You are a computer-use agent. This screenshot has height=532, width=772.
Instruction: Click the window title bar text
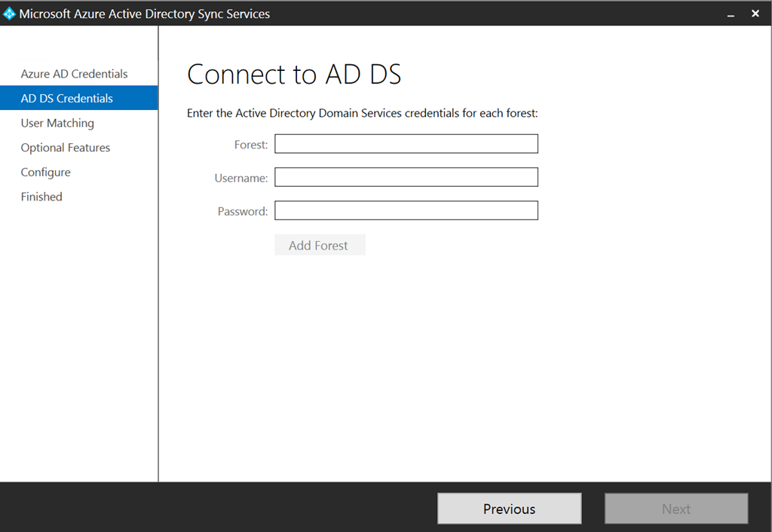(x=144, y=14)
